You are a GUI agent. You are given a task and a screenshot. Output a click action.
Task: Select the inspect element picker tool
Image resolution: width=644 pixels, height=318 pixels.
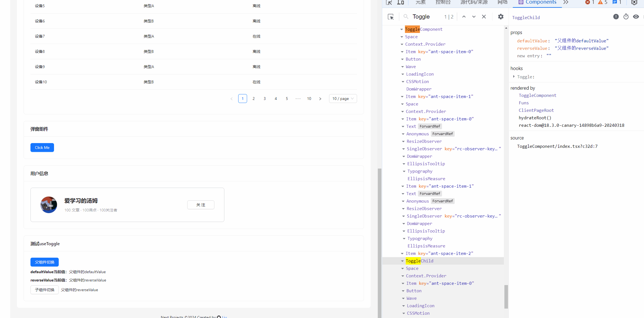click(389, 3)
